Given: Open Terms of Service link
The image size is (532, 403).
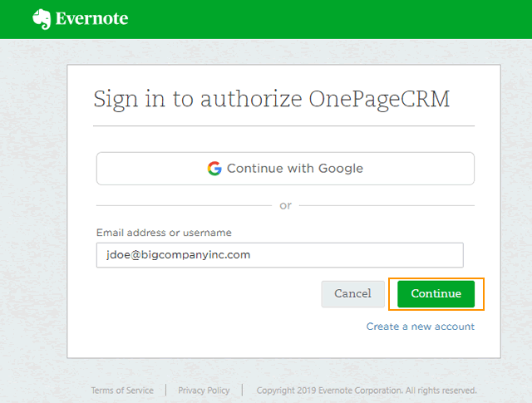Looking at the screenshot, I should pyautogui.click(x=122, y=391).
